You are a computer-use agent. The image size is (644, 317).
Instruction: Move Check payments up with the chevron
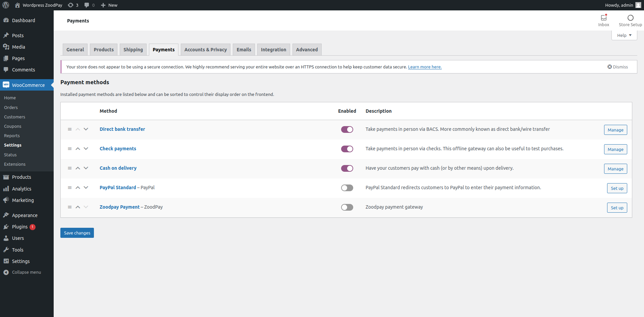(x=78, y=149)
